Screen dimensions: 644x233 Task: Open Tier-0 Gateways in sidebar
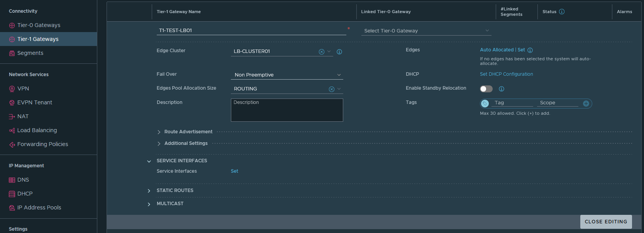click(x=39, y=25)
